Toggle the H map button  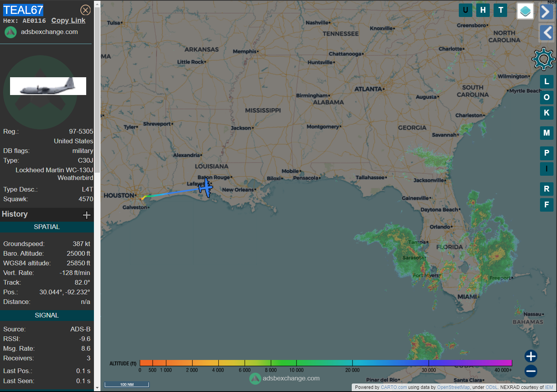point(483,10)
